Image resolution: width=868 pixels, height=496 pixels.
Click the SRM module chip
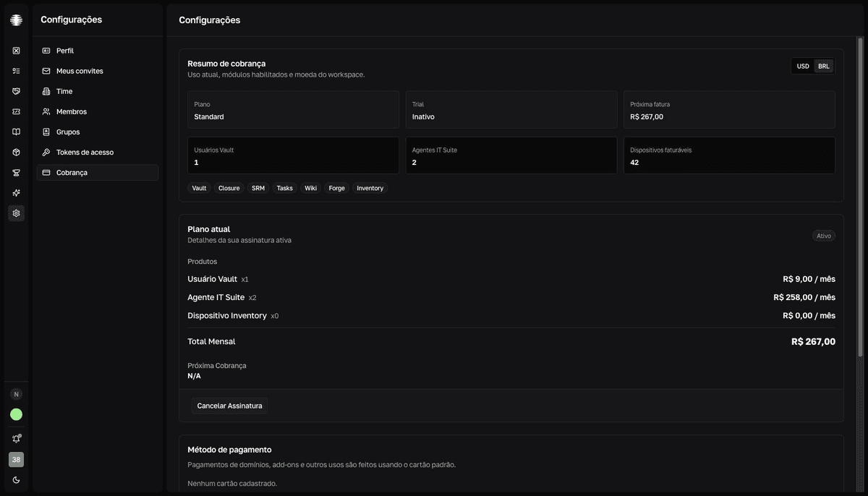[x=258, y=188]
